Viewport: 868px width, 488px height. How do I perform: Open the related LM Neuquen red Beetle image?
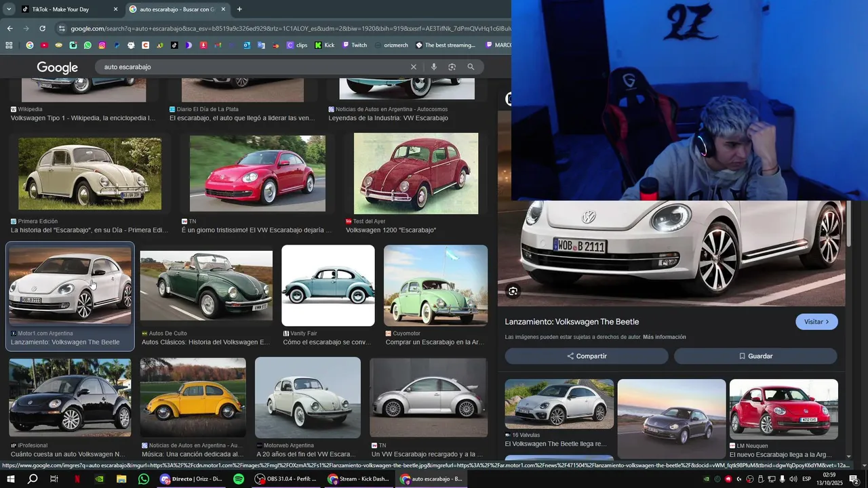(784, 409)
